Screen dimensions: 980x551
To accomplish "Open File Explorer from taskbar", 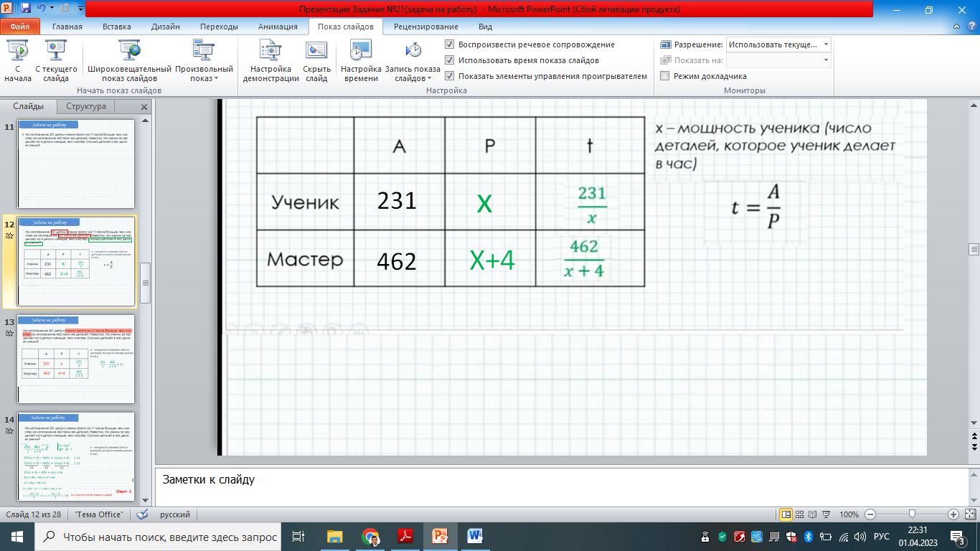I will pyautogui.click(x=335, y=536).
